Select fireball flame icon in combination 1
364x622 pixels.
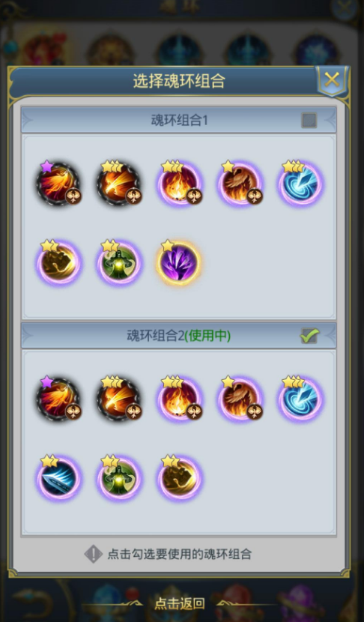[179, 184]
